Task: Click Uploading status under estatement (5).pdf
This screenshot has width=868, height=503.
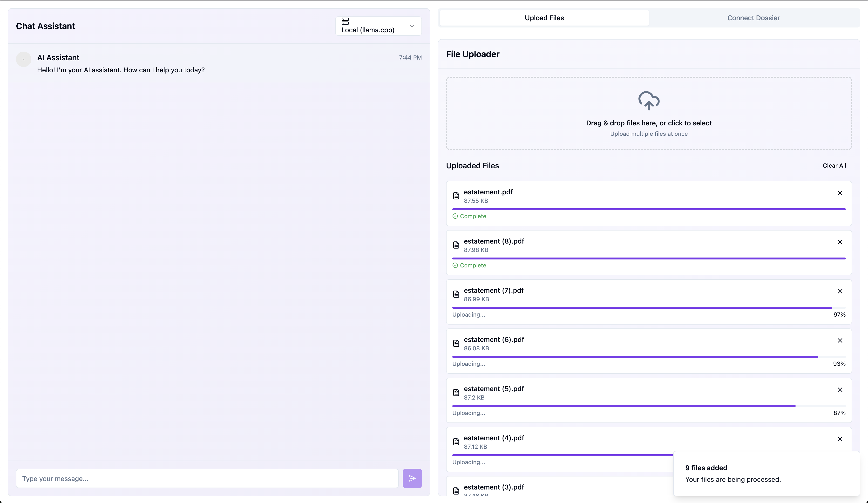Action: [x=468, y=413]
